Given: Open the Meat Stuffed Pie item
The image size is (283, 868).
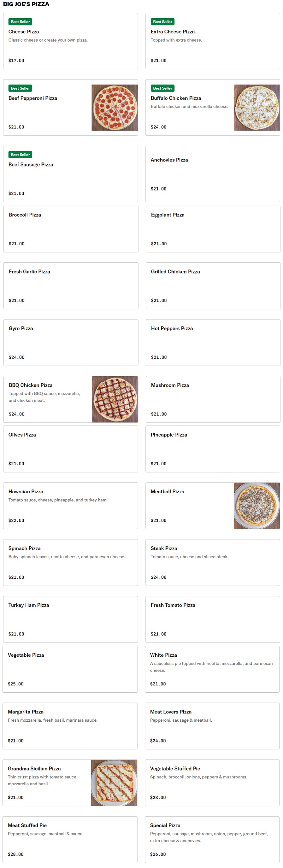Looking at the screenshot, I should (70, 839).
